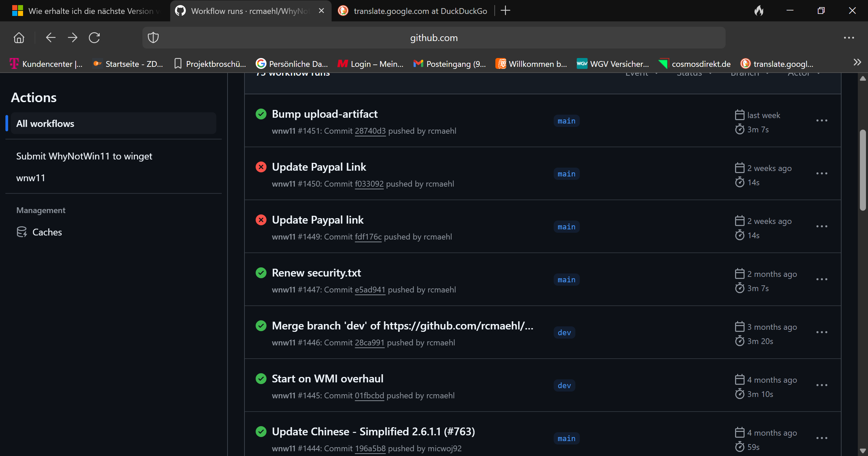Show more bookmarks via double chevron
This screenshot has width=868, height=456.
click(857, 62)
